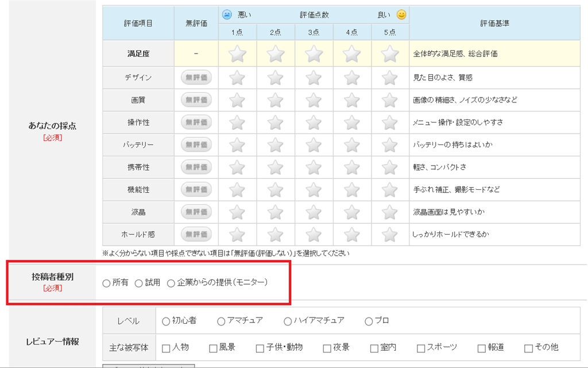Click the 評価基準 column header
The height and width of the screenshot is (368, 588).
[x=494, y=23]
